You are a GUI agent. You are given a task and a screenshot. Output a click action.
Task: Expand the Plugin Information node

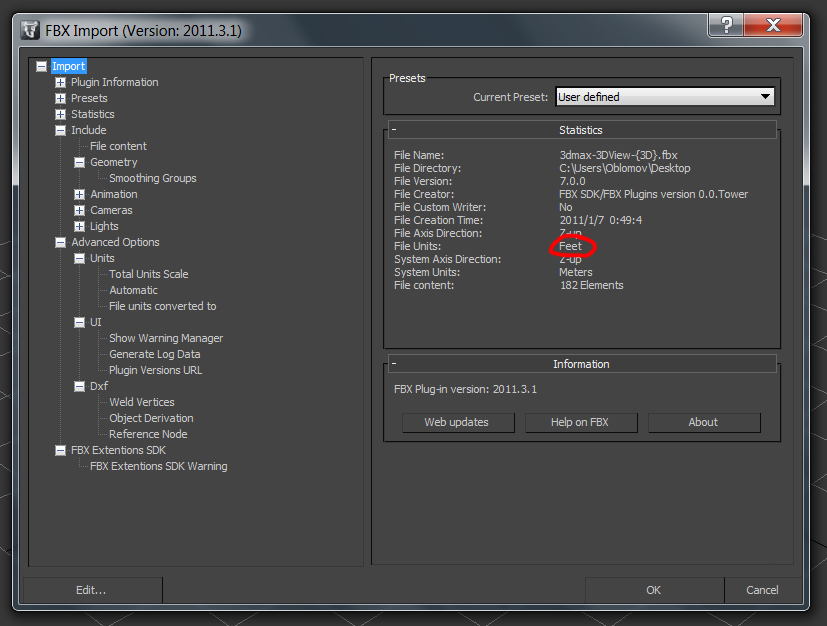coord(61,82)
